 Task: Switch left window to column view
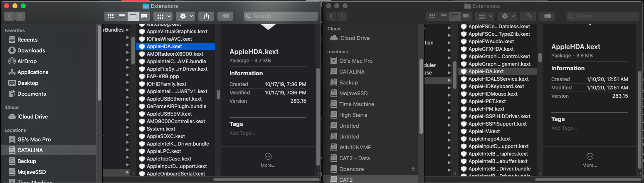click(133, 16)
